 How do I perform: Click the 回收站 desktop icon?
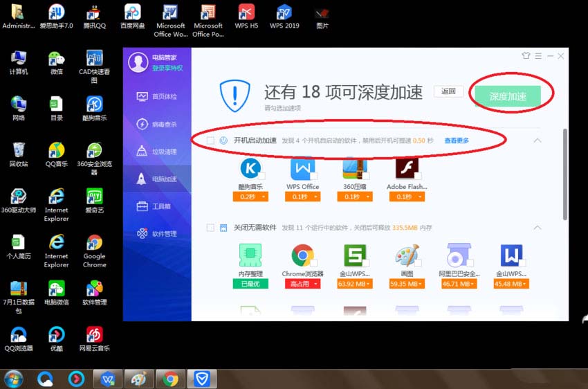[19, 151]
